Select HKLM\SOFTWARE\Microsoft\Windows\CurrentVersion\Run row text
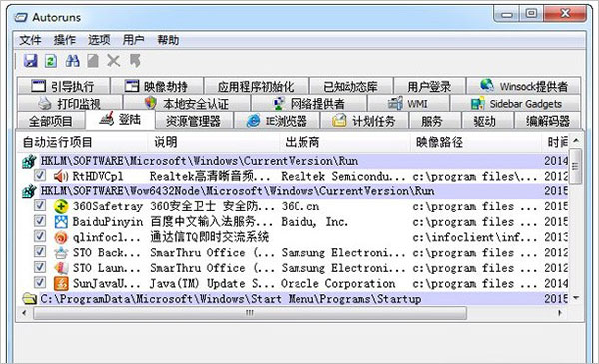Image resolution: width=599 pixels, height=364 pixels. pos(200,161)
